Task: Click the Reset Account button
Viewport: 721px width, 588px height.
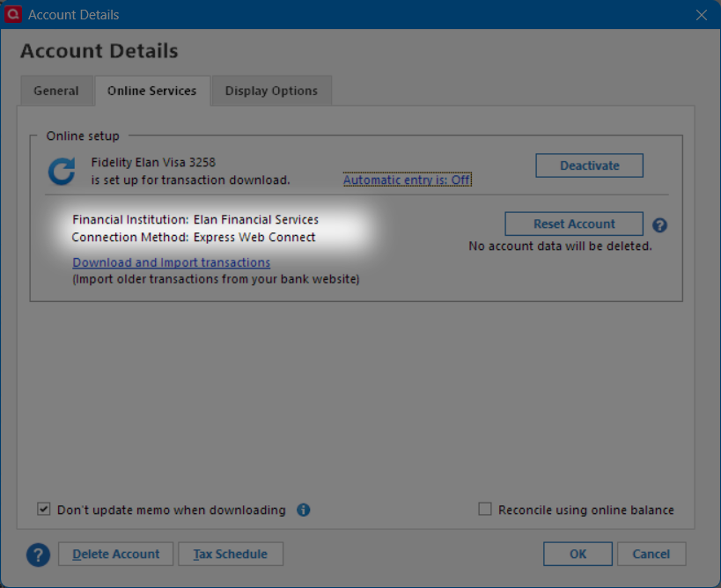Action: click(x=574, y=224)
